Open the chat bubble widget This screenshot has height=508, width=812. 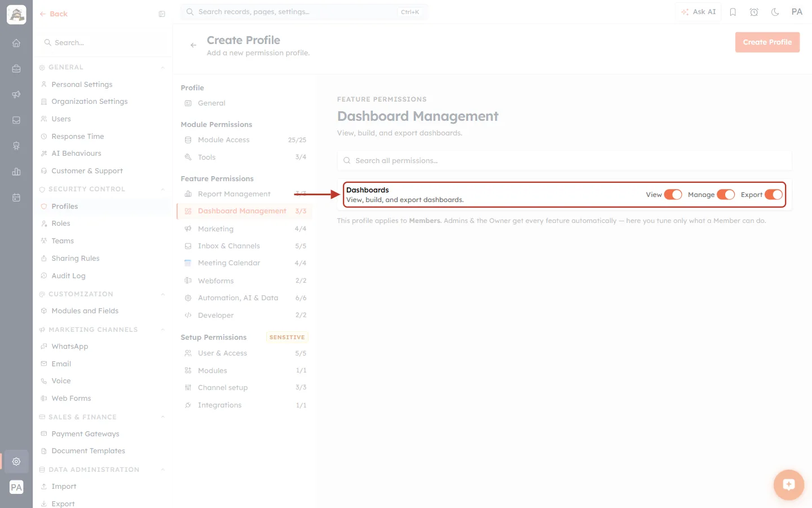click(789, 484)
